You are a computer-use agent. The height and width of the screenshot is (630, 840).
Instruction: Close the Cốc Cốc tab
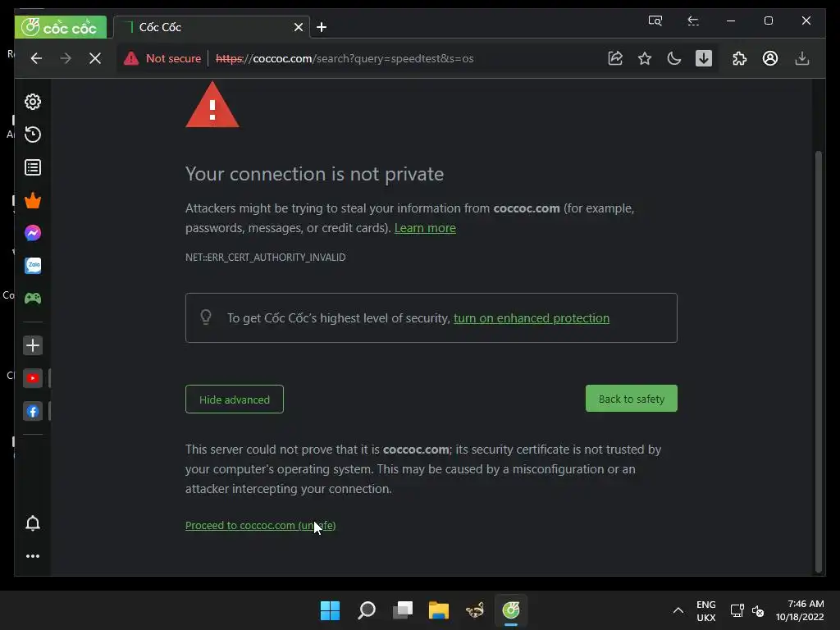(x=299, y=27)
